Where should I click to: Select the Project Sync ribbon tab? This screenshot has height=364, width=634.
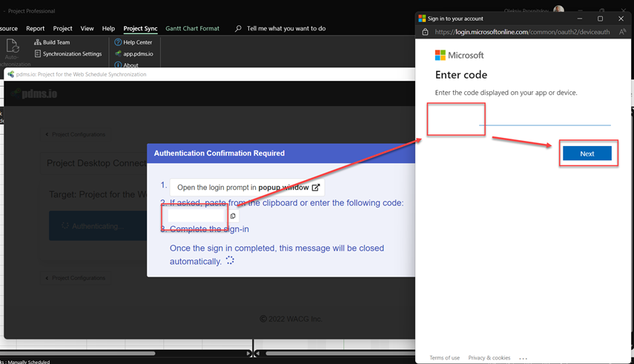pos(140,28)
